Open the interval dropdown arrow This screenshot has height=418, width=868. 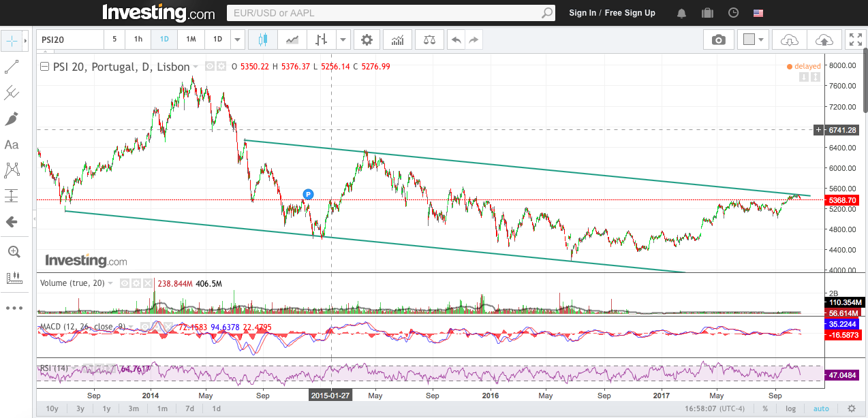pos(238,39)
